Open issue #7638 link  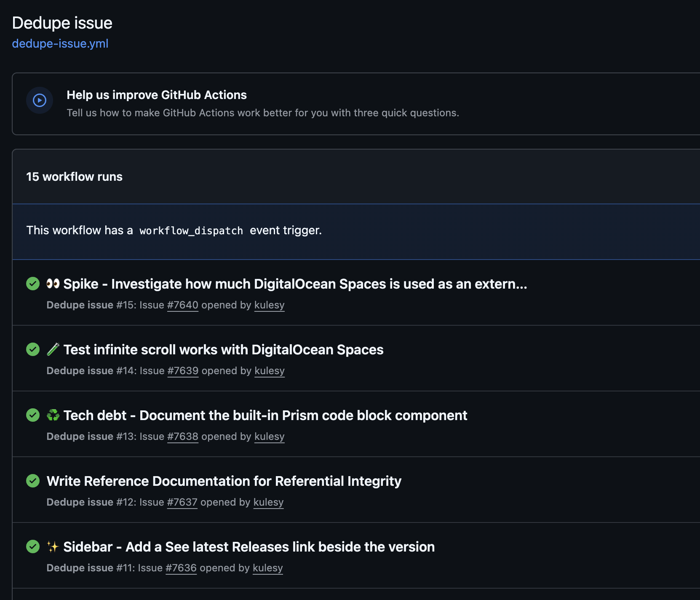click(183, 437)
